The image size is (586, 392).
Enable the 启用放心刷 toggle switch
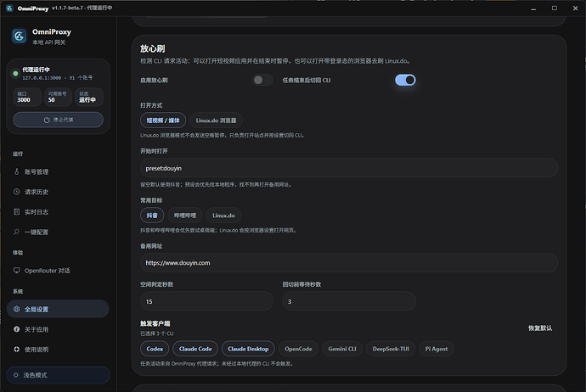pyautogui.click(x=262, y=80)
